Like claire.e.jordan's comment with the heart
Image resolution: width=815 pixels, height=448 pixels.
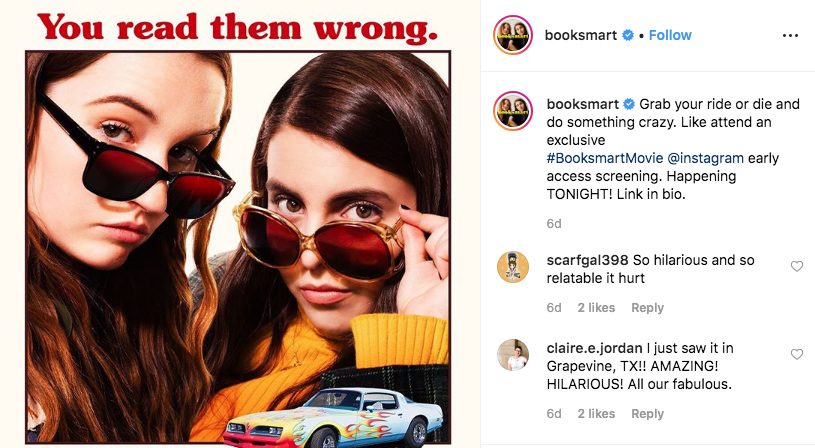(796, 354)
